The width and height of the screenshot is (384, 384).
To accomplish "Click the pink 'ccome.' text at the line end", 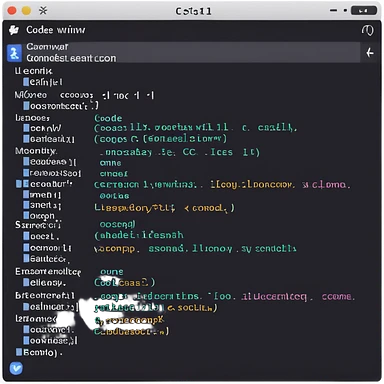I will (x=338, y=297).
